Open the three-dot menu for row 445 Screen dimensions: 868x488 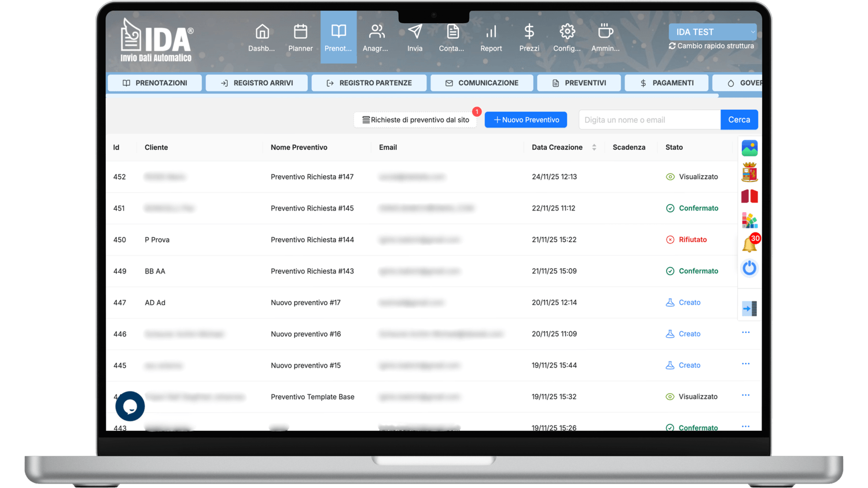point(745,364)
